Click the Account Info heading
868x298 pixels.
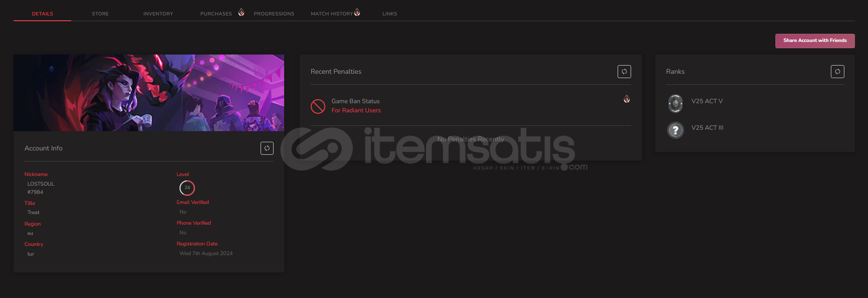[x=43, y=148]
